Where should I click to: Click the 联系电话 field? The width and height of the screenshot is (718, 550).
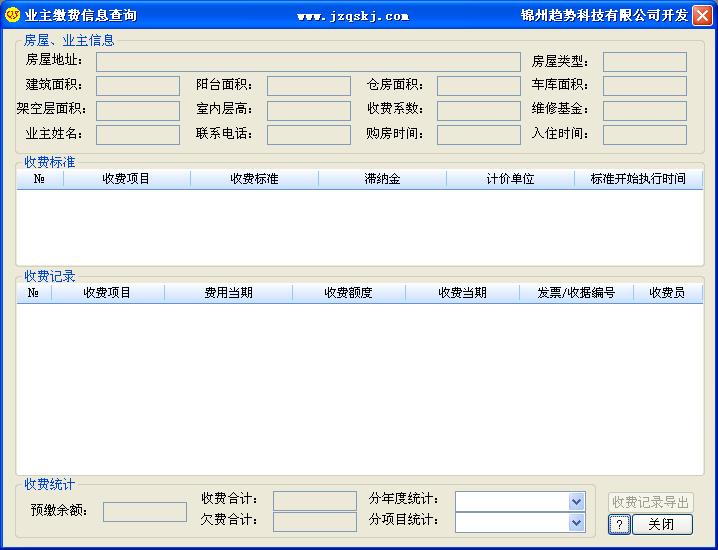coord(308,134)
